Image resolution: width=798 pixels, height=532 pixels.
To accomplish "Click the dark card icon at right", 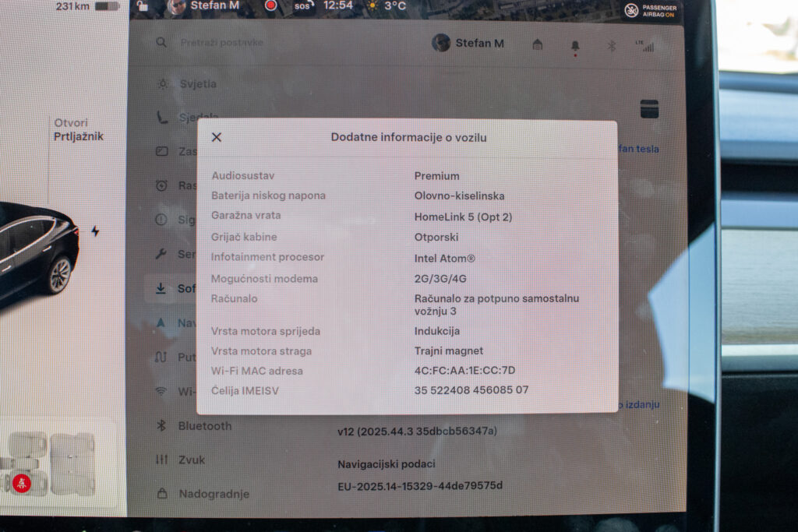I will coord(649,109).
